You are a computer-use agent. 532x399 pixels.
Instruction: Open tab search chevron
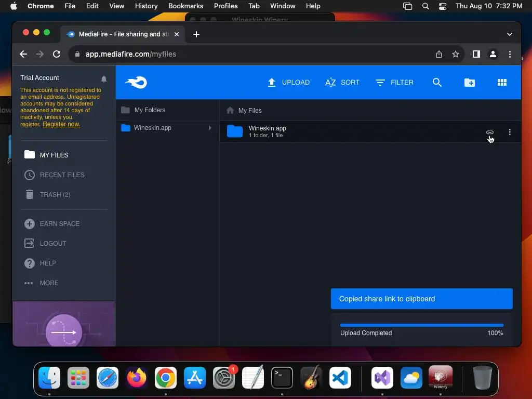[509, 34]
